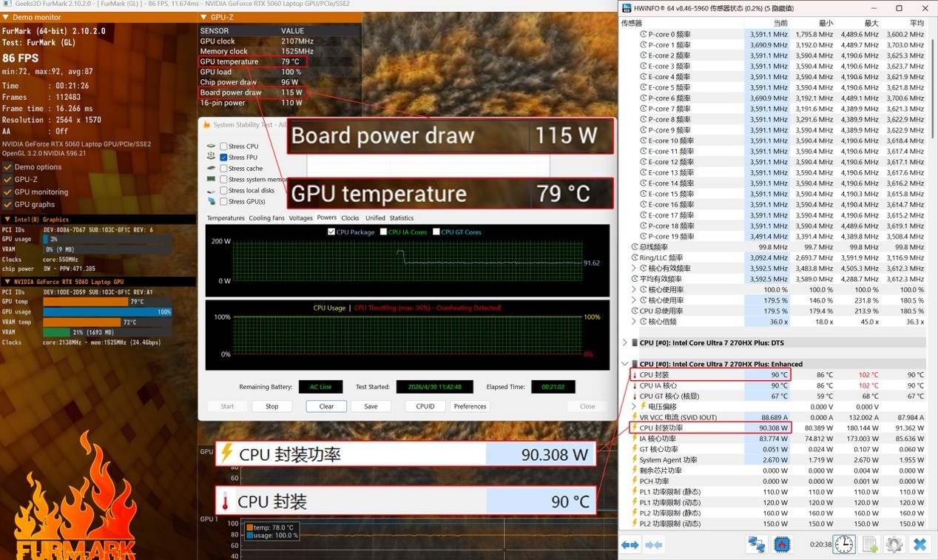The width and height of the screenshot is (938, 560).
Task: Open CPUID button
Action: point(425,406)
